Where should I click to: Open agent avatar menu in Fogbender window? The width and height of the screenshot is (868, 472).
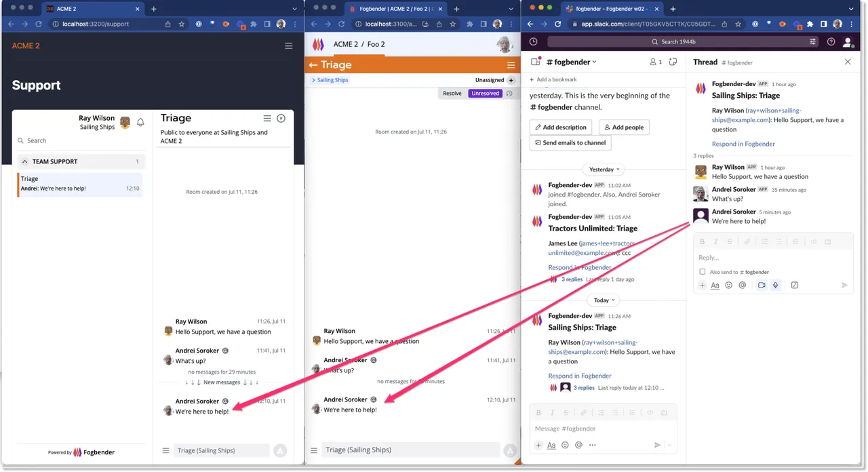pyautogui.click(x=504, y=45)
